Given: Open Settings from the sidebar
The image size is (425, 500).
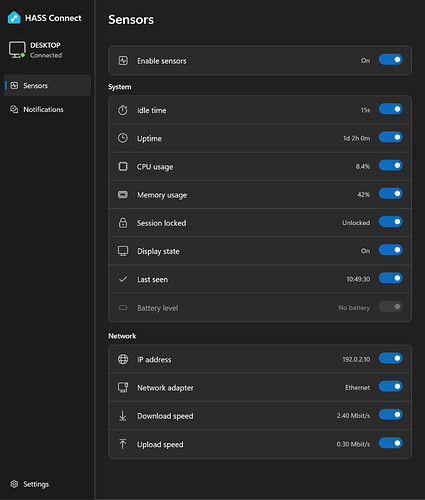Looking at the screenshot, I should (47, 484).
